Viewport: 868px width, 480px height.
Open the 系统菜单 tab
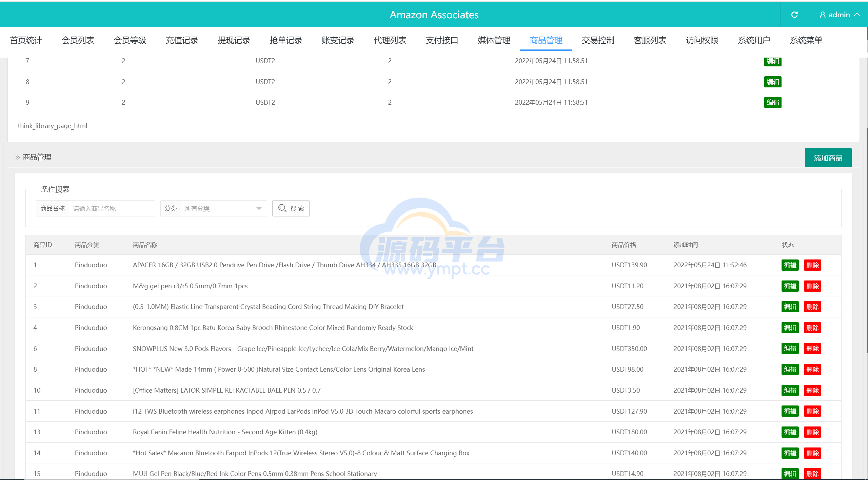[806, 40]
